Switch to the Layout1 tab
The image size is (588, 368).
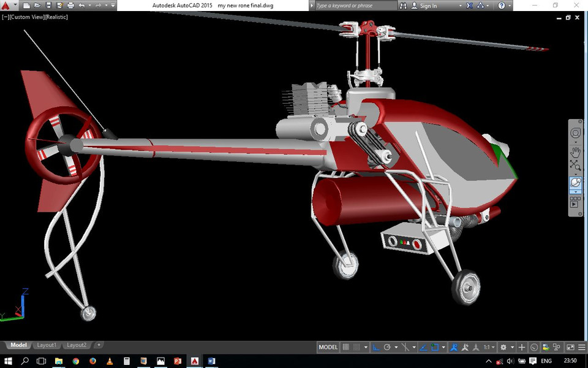point(46,345)
